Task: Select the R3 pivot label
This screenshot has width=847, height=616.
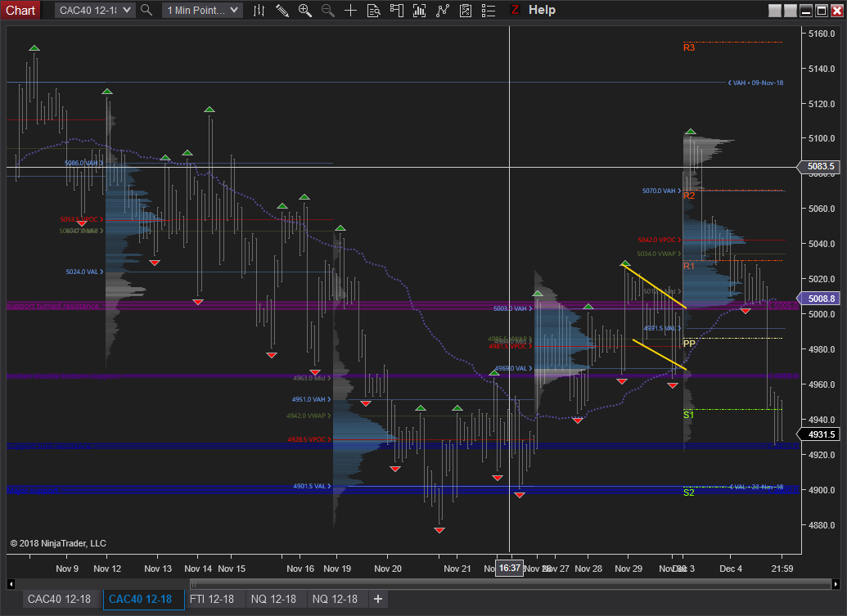Action: (x=689, y=47)
